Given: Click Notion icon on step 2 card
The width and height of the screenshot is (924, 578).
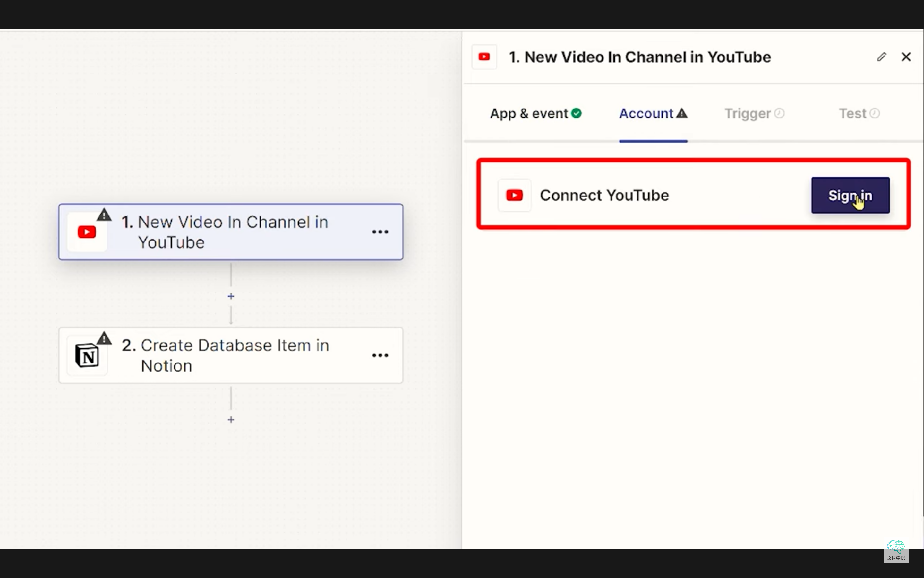Looking at the screenshot, I should click(x=87, y=355).
